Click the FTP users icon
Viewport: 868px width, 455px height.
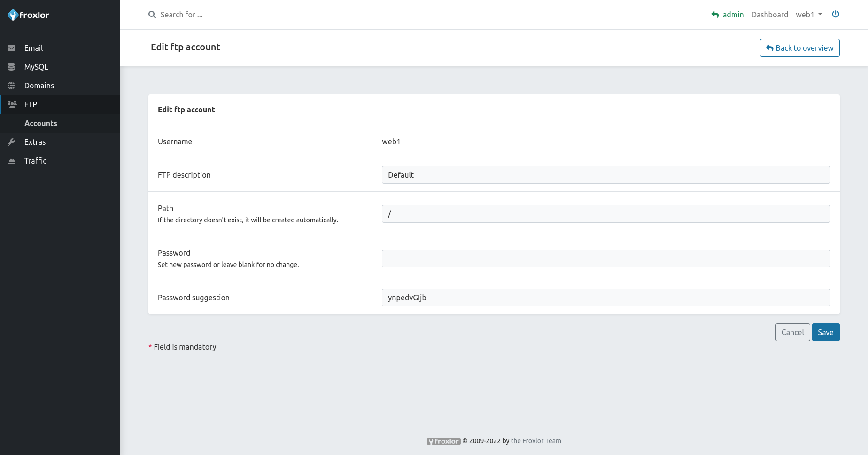[x=12, y=104]
